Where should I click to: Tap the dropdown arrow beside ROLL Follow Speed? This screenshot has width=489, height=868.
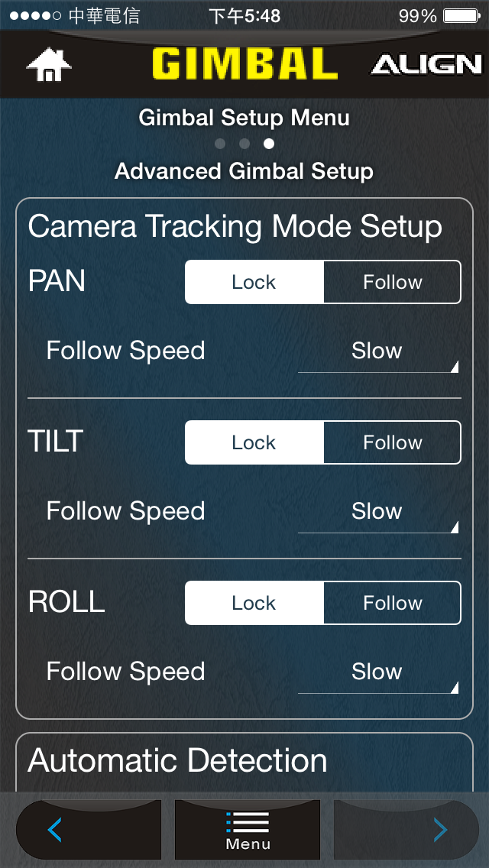pyautogui.click(x=455, y=688)
